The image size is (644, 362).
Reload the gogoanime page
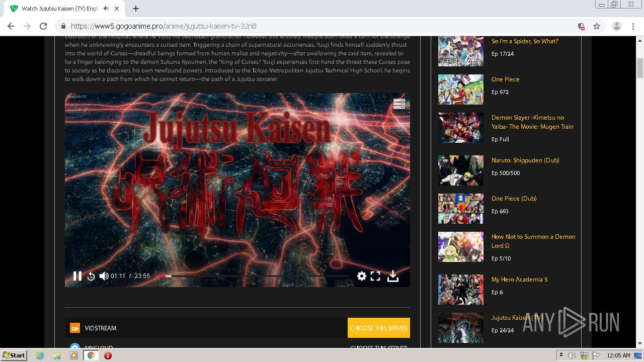[x=43, y=26]
